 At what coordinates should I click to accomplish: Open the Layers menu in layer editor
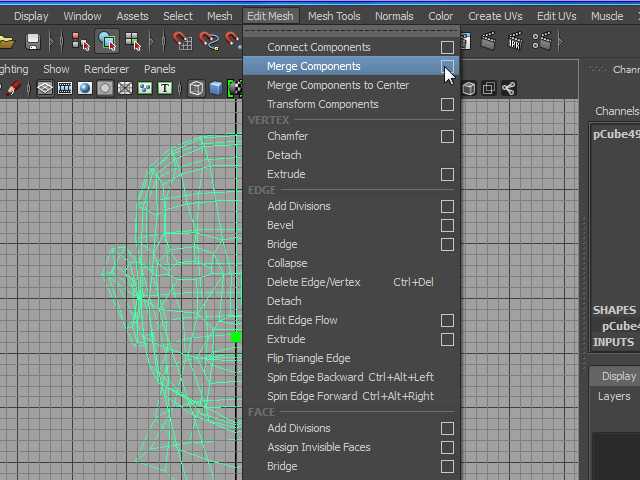coord(614,396)
